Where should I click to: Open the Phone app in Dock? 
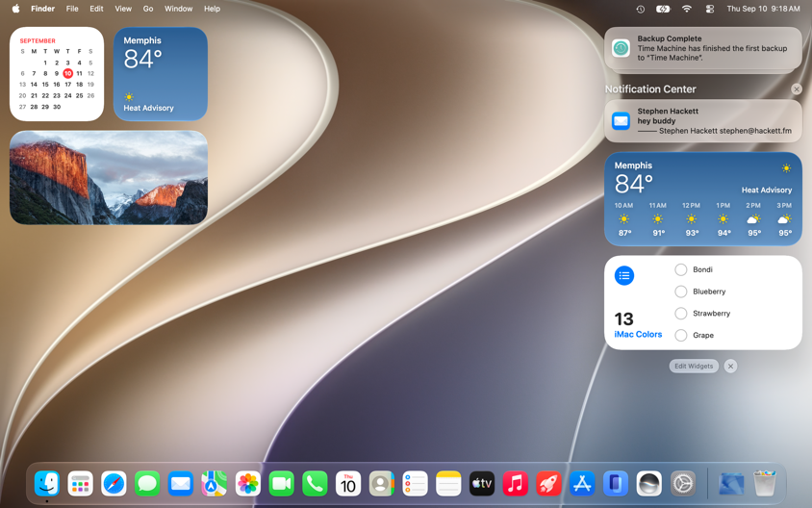click(x=315, y=484)
